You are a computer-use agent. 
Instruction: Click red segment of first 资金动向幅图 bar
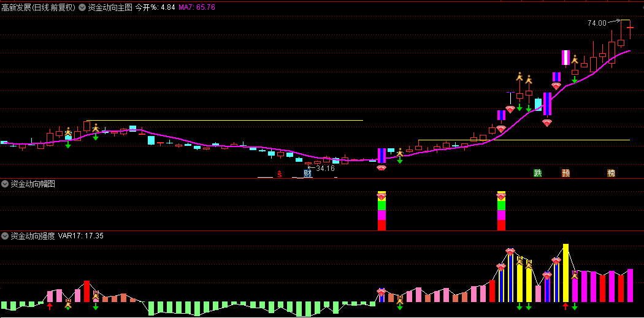381,225
